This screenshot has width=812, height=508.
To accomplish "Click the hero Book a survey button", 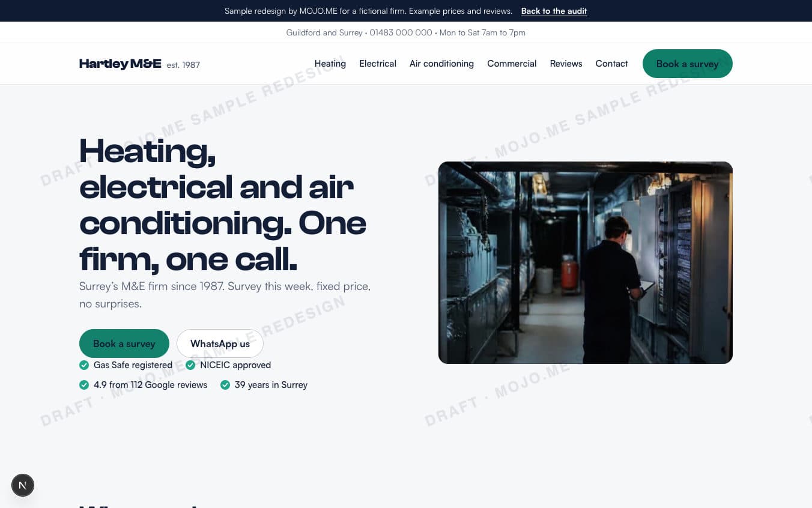I will coord(124,343).
